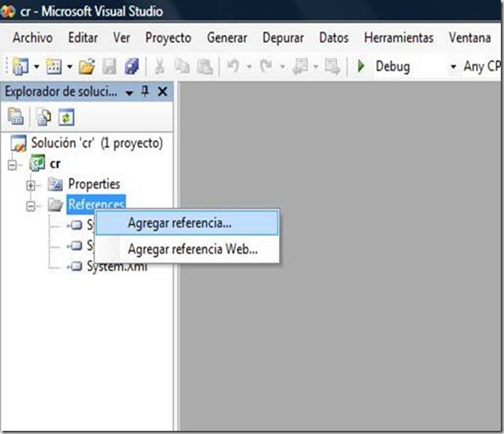
Task: Open the New Project icon's dropdown arrow
Action: 37,67
